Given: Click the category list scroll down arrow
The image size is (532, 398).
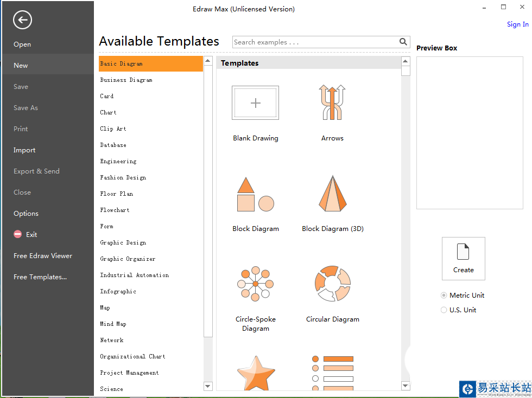Looking at the screenshot, I should pyautogui.click(x=208, y=386).
